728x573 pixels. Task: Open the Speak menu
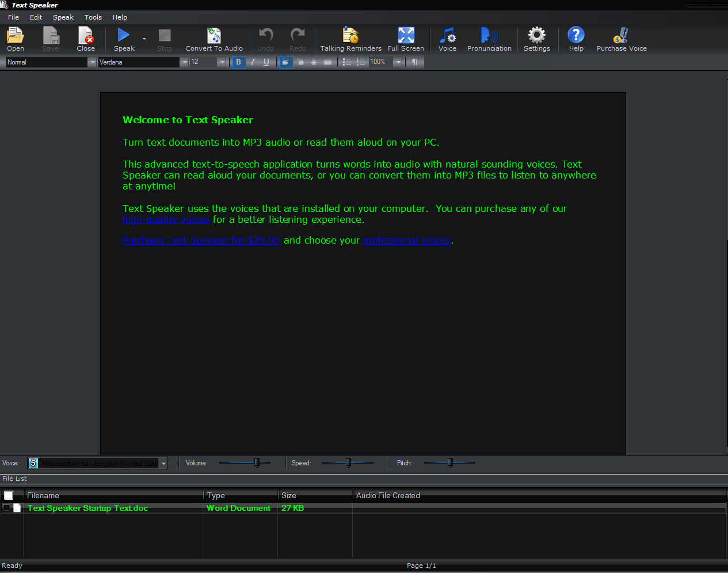[63, 17]
